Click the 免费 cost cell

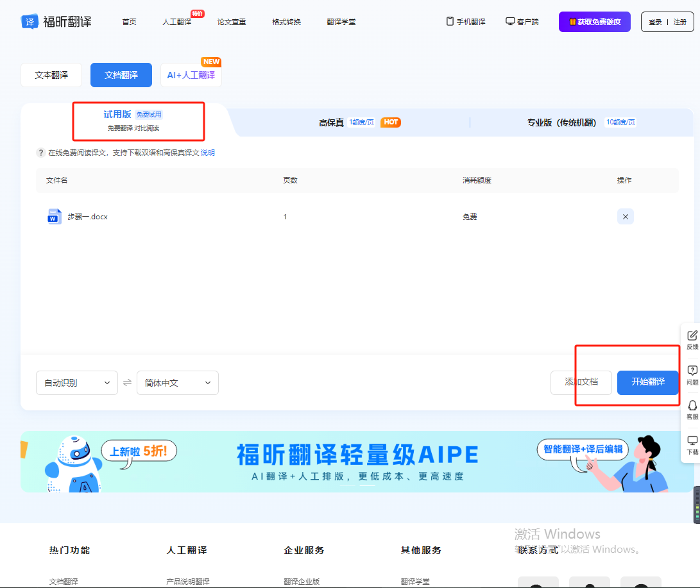(x=470, y=217)
